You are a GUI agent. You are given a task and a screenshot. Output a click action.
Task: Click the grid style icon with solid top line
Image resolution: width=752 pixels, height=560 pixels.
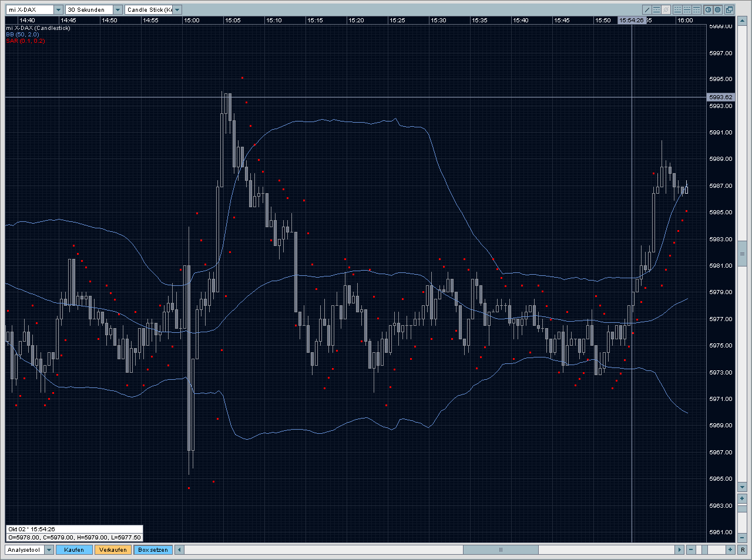(696, 10)
